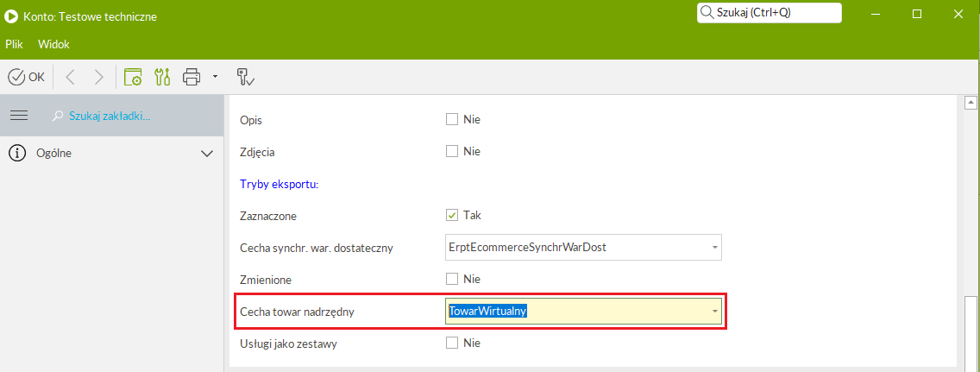Enable the Usługi jako zestawy checkbox
The width and height of the screenshot is (980, 372).
452,343
